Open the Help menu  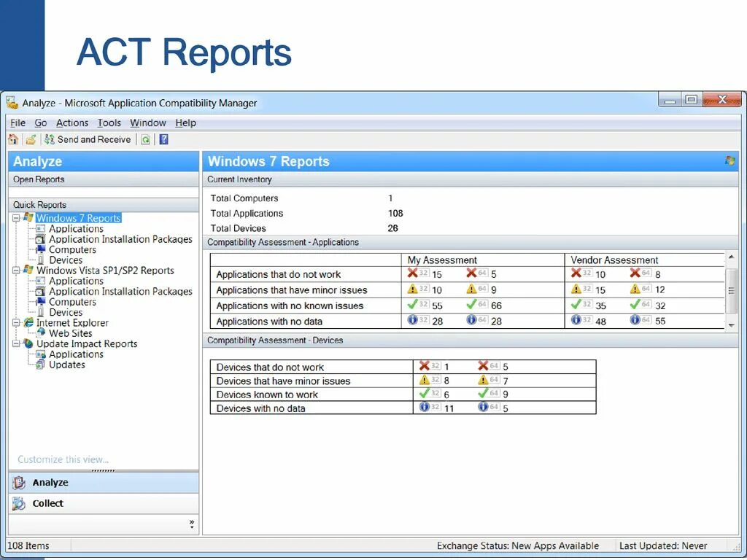(x=185, y=122)
